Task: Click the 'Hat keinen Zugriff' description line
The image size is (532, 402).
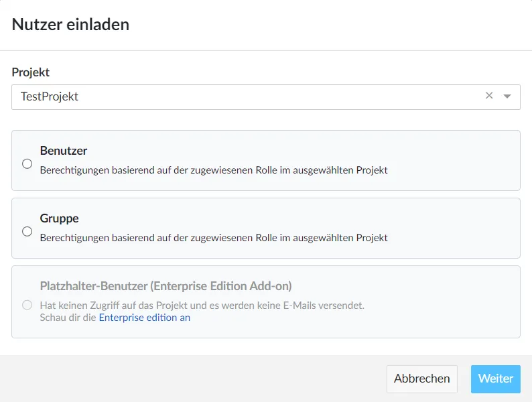Action: (x=202, y=306)
